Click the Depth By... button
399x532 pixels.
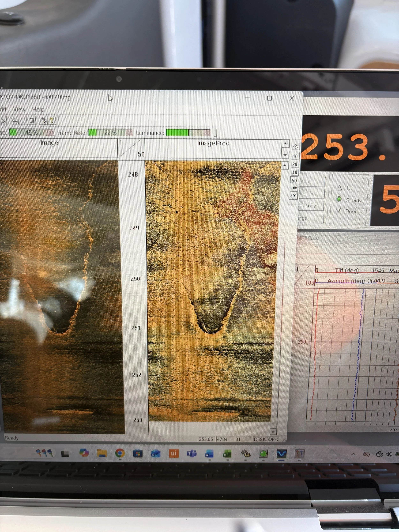pyautogui.click(x=310, y=206)
